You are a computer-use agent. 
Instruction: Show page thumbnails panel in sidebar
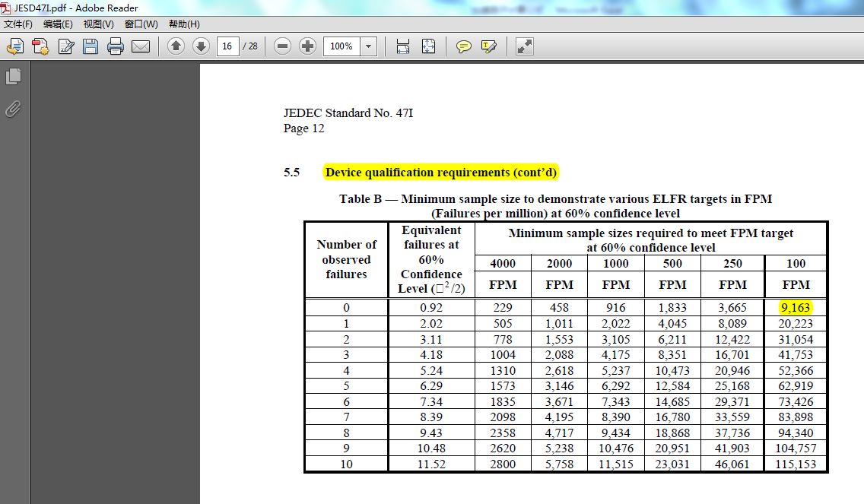pyautogui.click(x=13, y=76)
